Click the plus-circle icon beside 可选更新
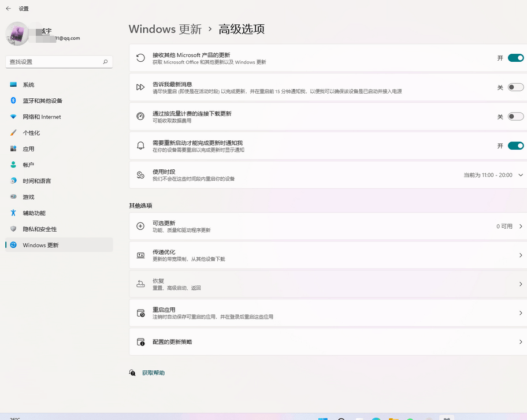 [140, 226]
